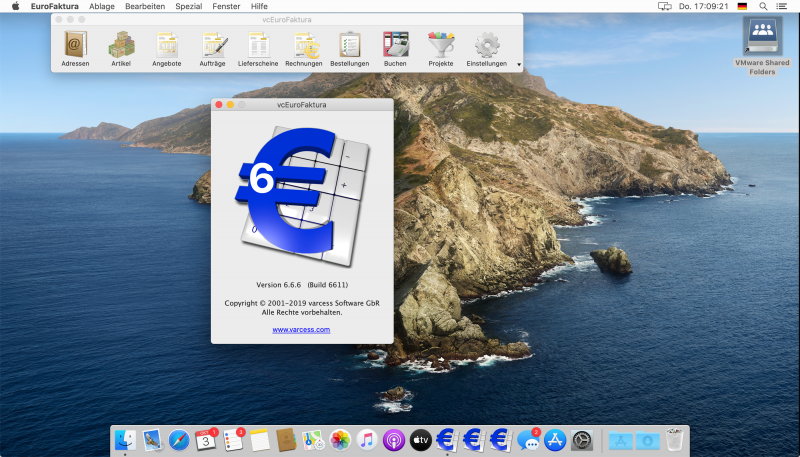Open Contacts in the Dock
The image size is (800, 457).
point(286,440)
